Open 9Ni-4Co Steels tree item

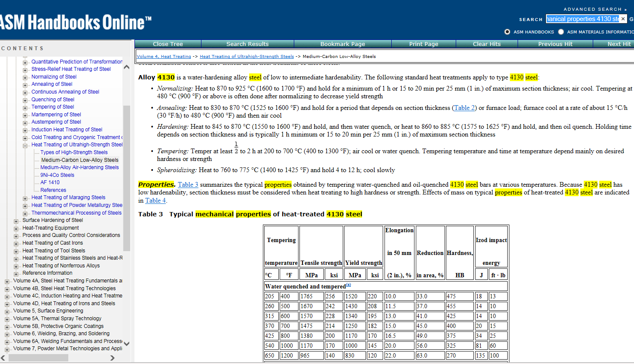[x=57, y=175]
